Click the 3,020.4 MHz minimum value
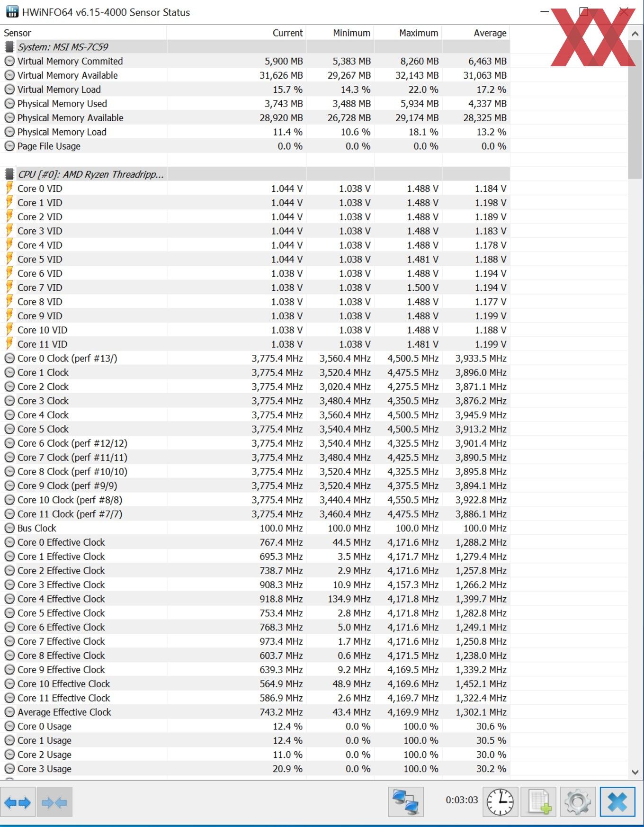The height and width of the screenshot is (827, 644). coord(345,387)
